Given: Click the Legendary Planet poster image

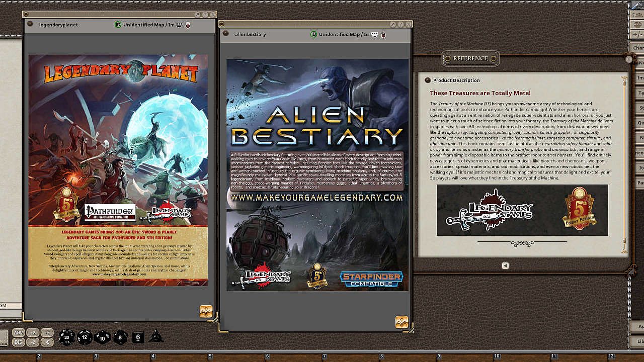Looking at the screenshot, I should click(x=118, y=170).
